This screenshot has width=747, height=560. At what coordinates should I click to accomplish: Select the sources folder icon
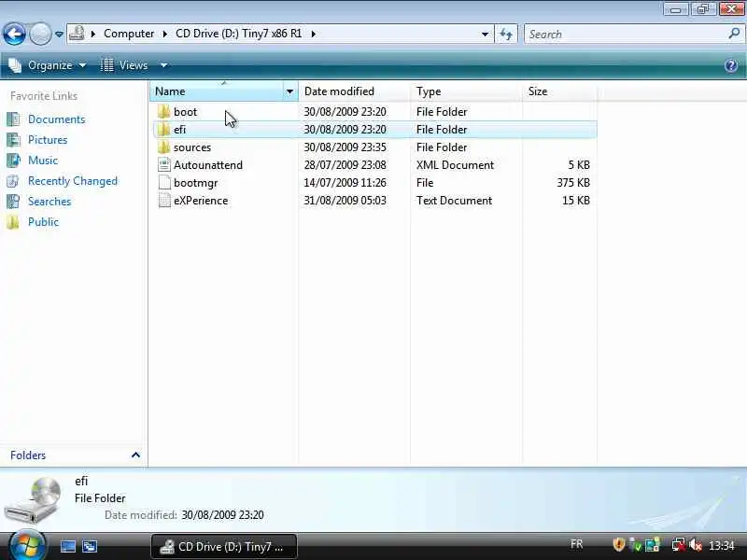163,147
